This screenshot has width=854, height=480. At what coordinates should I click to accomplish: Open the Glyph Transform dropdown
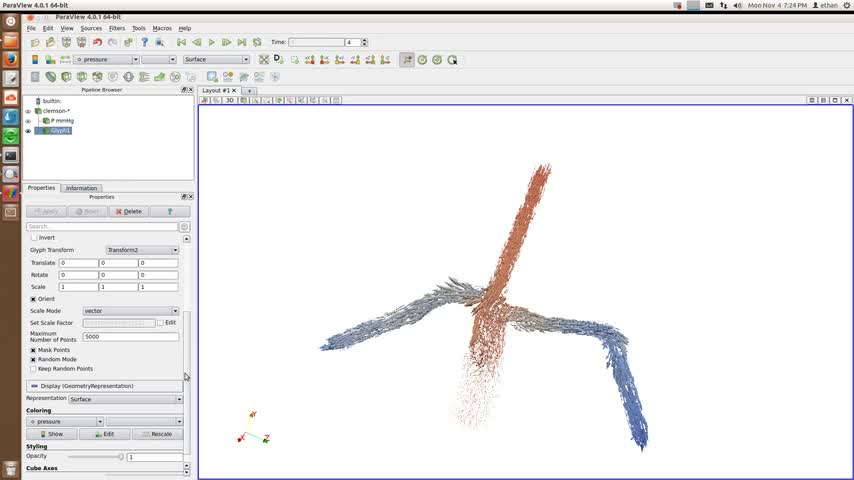tap(142, 250)
